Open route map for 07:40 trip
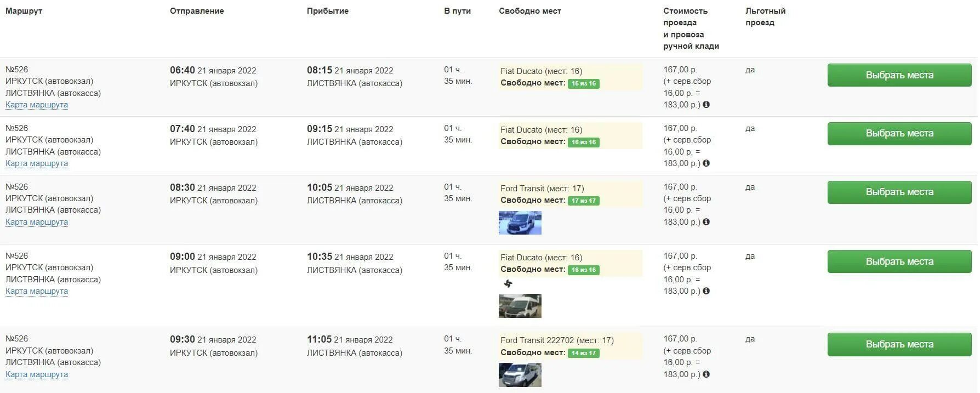This screenshot has height=393, width=980. tap(37, 163)
